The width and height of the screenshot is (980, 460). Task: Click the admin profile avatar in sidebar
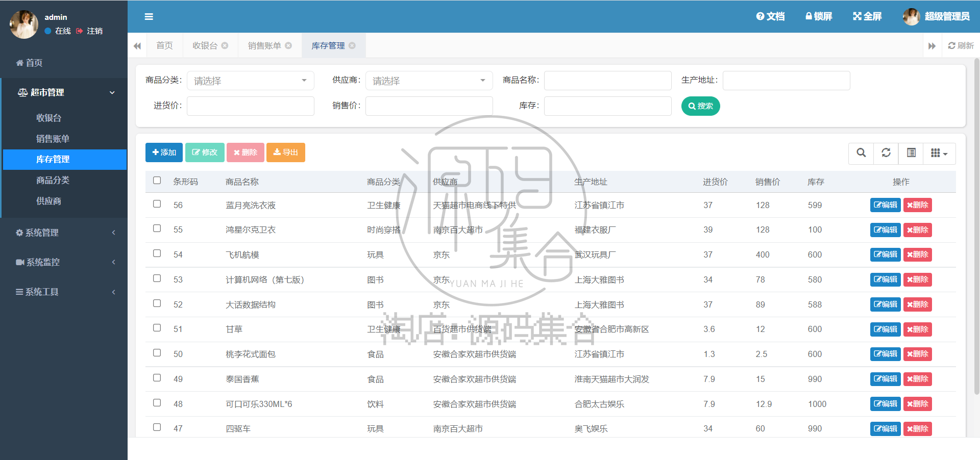point(24,24)
